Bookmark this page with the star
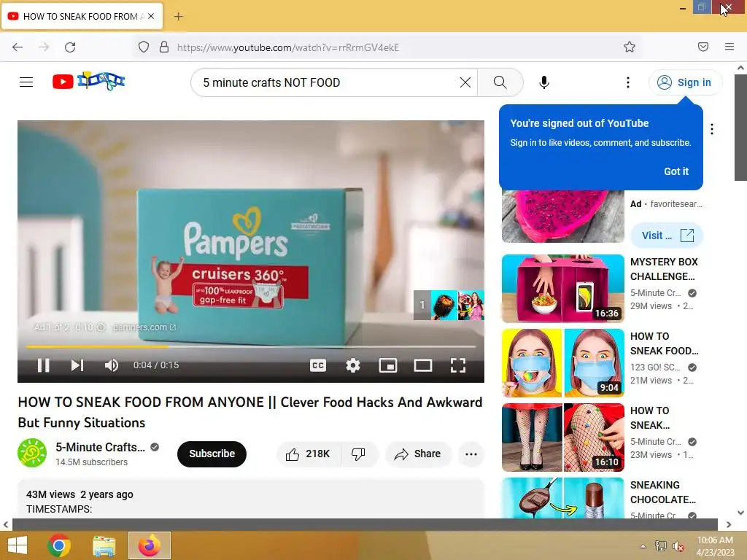 pyautogui.click(x=630, y=47)
